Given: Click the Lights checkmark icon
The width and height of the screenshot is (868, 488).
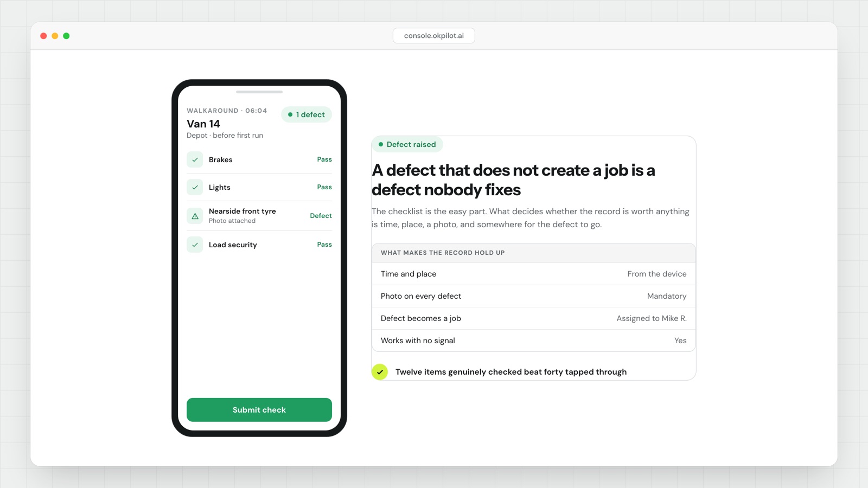Looking at the screenshot, I should (x=195, y=187).
